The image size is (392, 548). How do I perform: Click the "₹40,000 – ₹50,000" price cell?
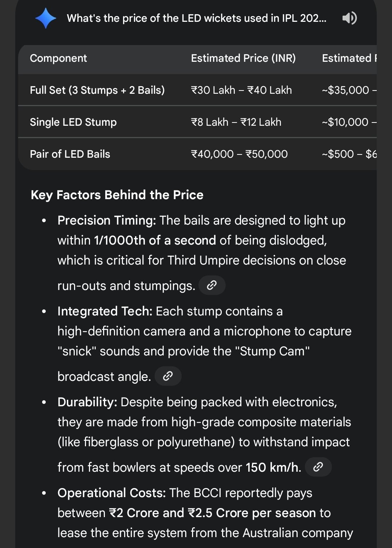[240, 154]
